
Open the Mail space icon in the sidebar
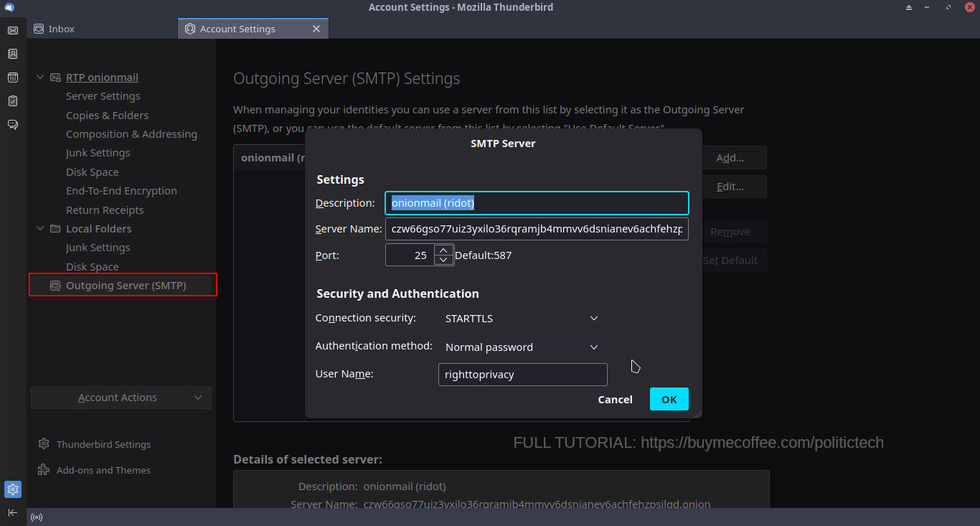[13, 30]
